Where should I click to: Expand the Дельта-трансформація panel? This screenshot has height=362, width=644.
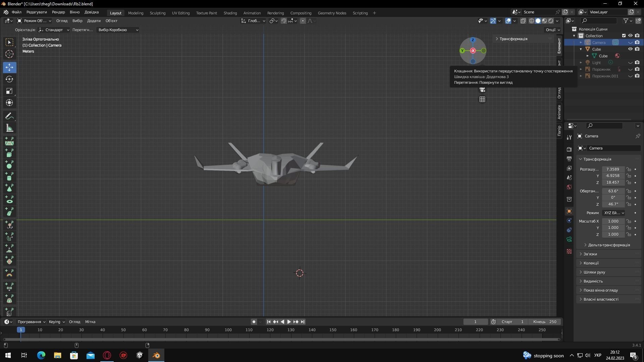pos(608,245)
